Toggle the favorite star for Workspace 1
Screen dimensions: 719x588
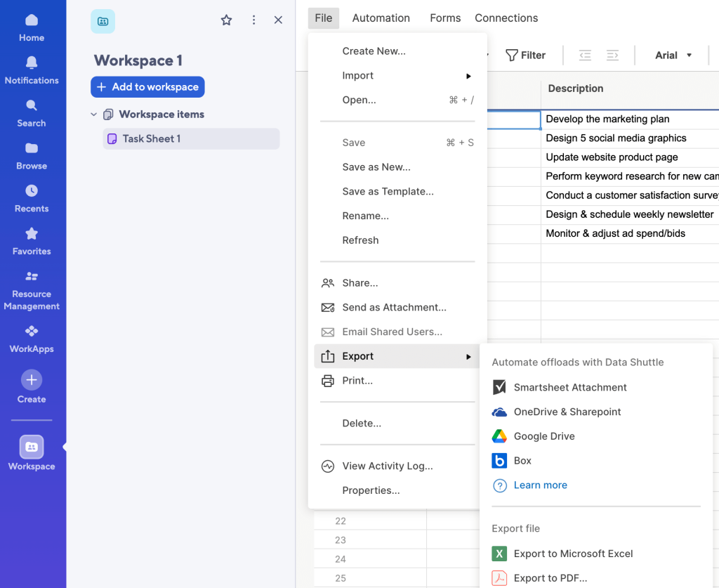(x=226, y=20)
